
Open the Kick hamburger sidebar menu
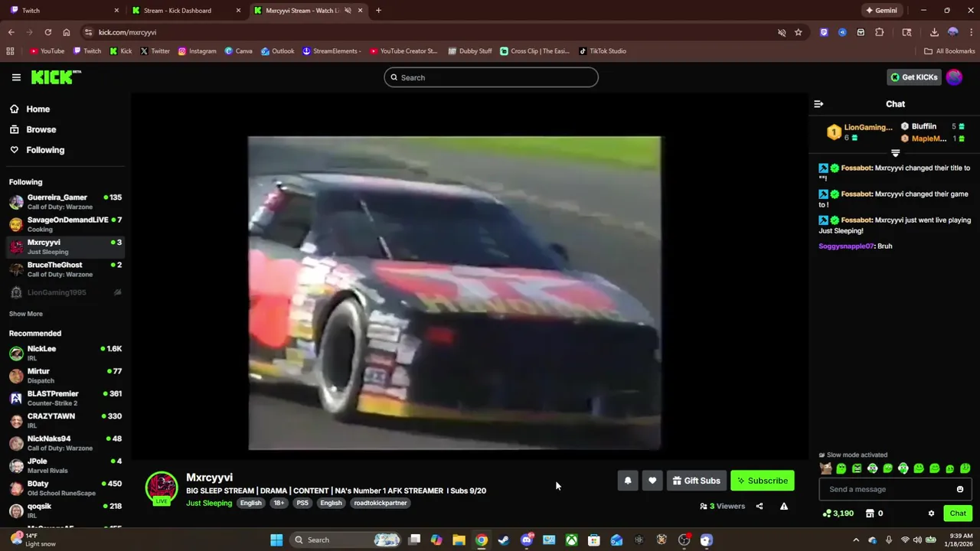click(16, 77)
